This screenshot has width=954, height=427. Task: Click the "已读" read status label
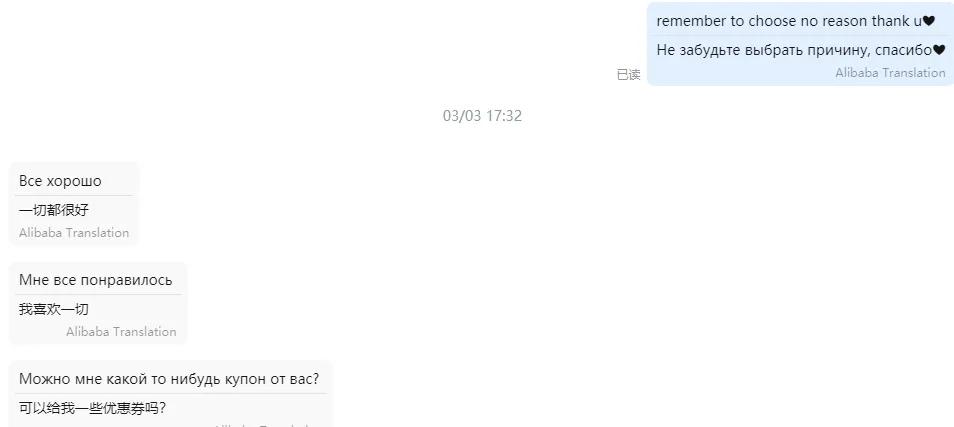click(x=628, y=75)
